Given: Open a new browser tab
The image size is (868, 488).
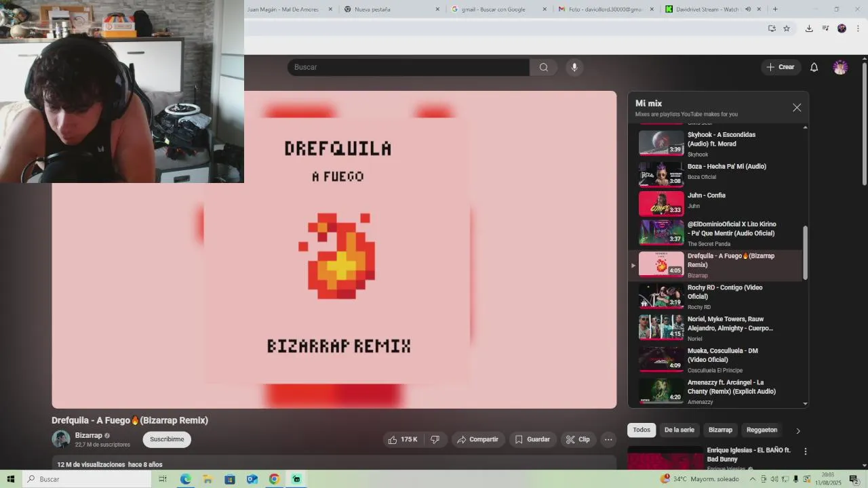Looking at the screenshot, I should pos(775,9).
